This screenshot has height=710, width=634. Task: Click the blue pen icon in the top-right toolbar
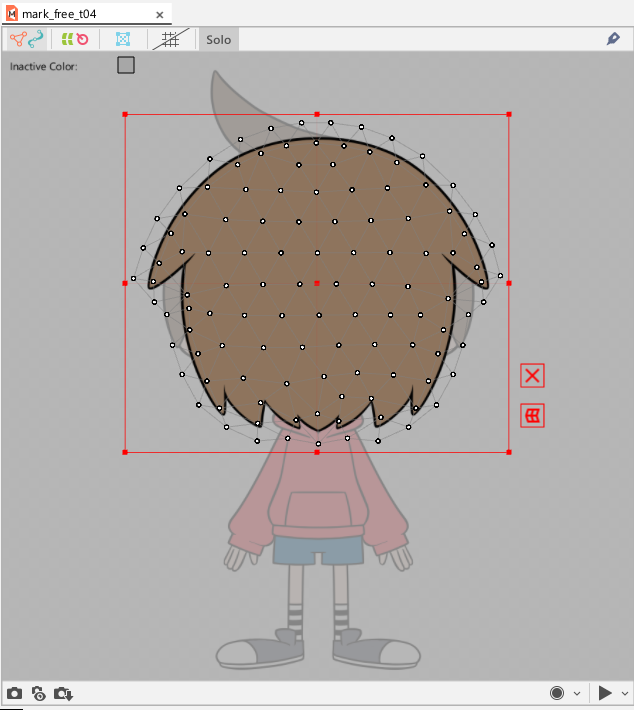click(613, 39)
